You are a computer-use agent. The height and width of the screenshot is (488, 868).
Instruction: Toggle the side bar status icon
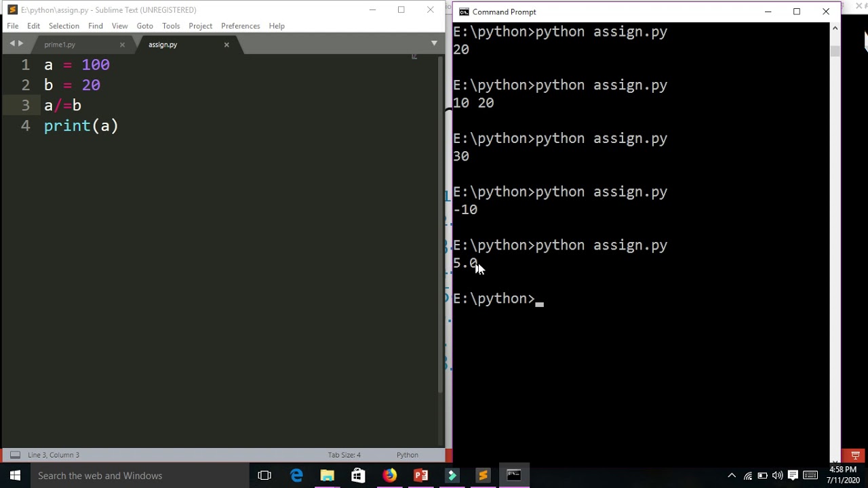[15, 455]
